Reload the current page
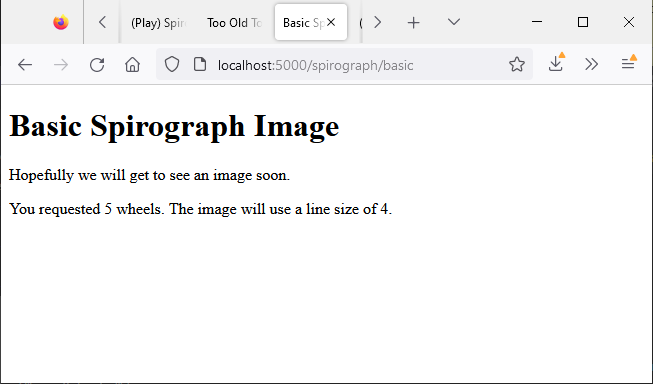This screenshot has height=384, width=653. click(97, 65)
